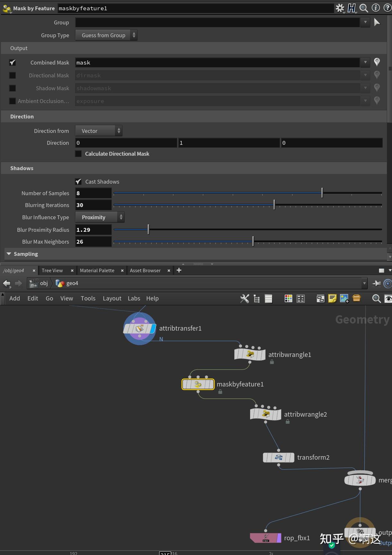The height and width of the screenshot is (555, 392).
Task: Search parameters with the magnifier icon
Action: click(x=364, y=8)
